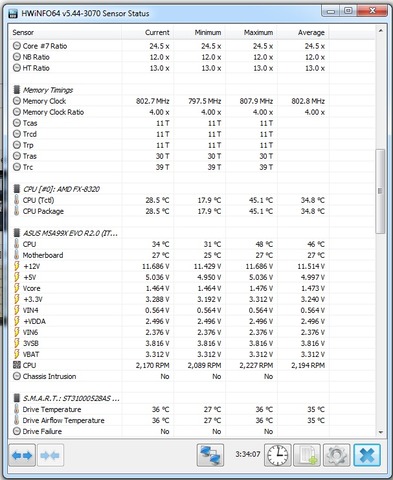Reset the elapsed time clock icon

(x=278, y=455)
